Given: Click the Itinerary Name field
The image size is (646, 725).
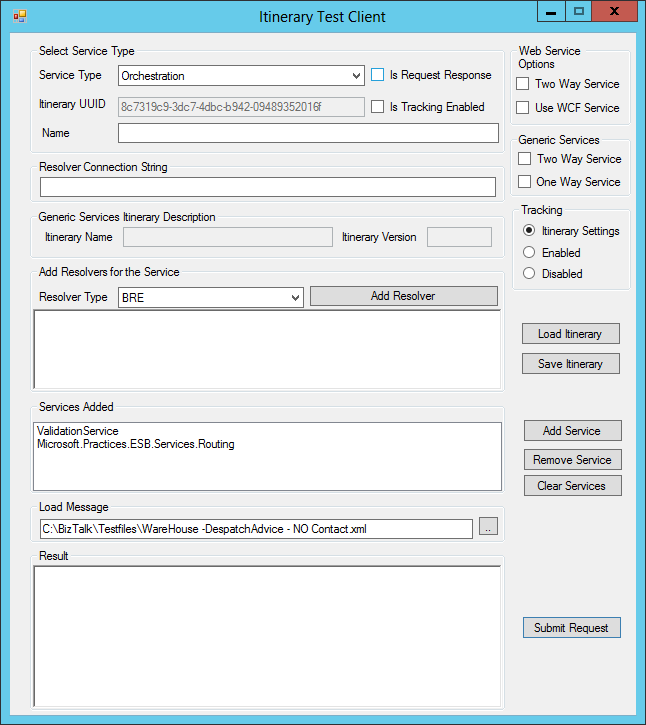Looking at the screenshot, I should pyautogui.click(x=228, y=237).
